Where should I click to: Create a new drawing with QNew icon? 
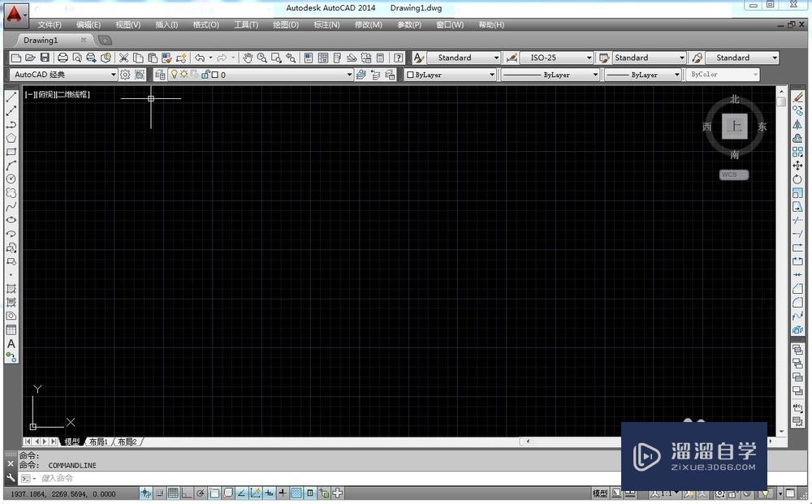point(16,58)
